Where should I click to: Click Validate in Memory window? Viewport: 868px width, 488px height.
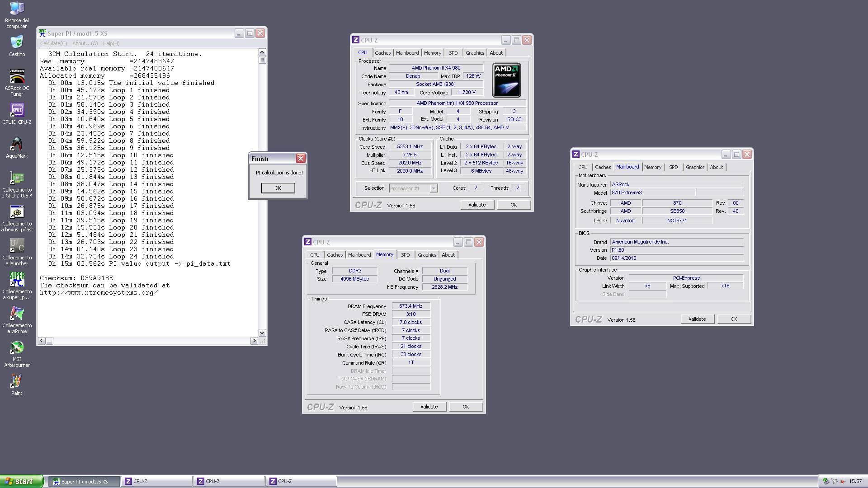pos(429,407)
